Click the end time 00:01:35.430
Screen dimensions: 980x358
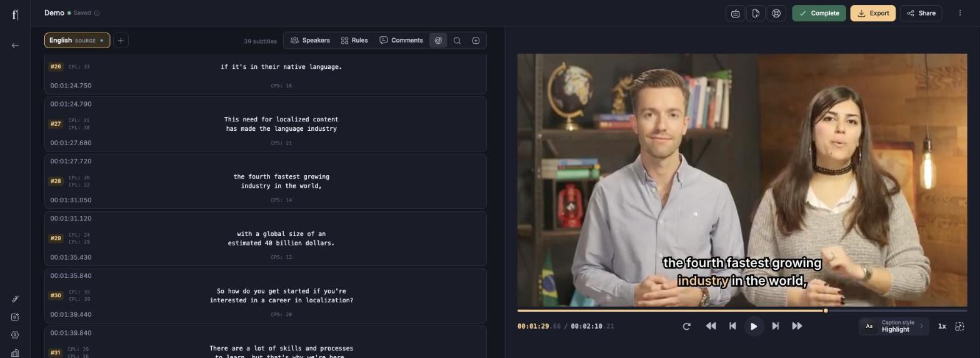71,257
